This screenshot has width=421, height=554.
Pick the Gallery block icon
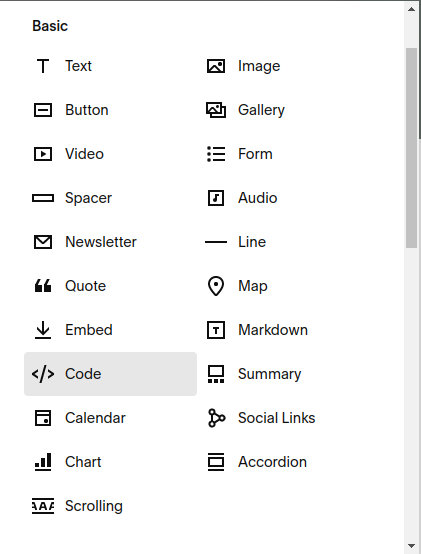216,110
